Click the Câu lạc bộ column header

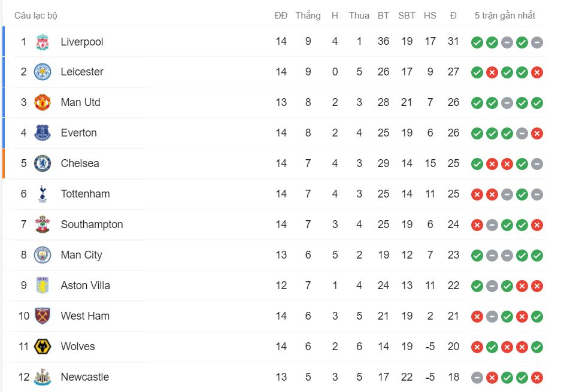(36, 16)
